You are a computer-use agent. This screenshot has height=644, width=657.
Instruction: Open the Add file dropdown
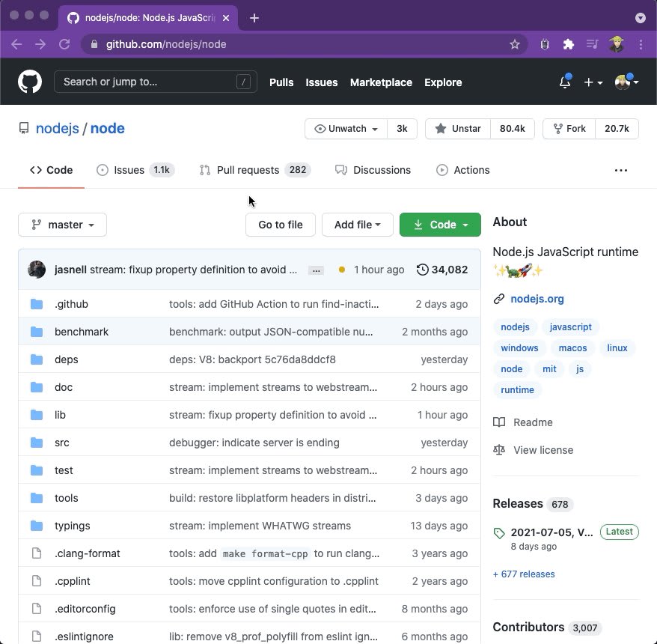[358, 225]
